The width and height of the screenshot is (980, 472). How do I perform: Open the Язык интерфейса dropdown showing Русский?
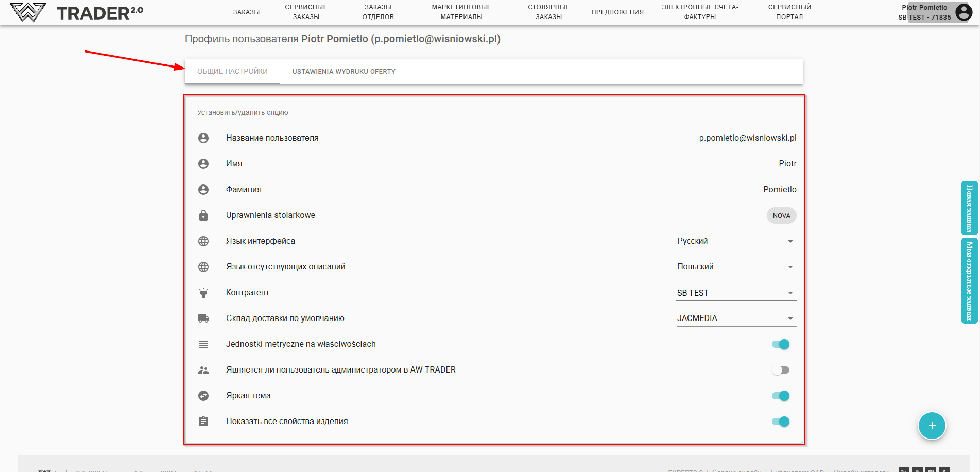736,241
